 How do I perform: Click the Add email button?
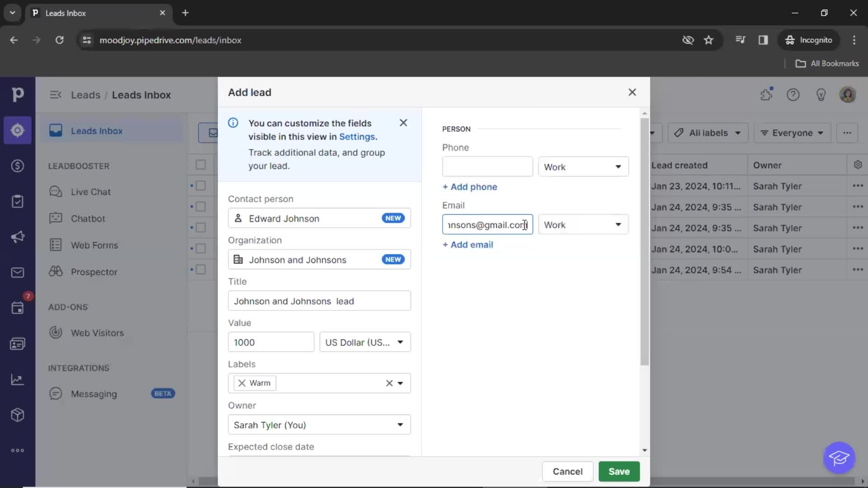(x=468, y=244)
